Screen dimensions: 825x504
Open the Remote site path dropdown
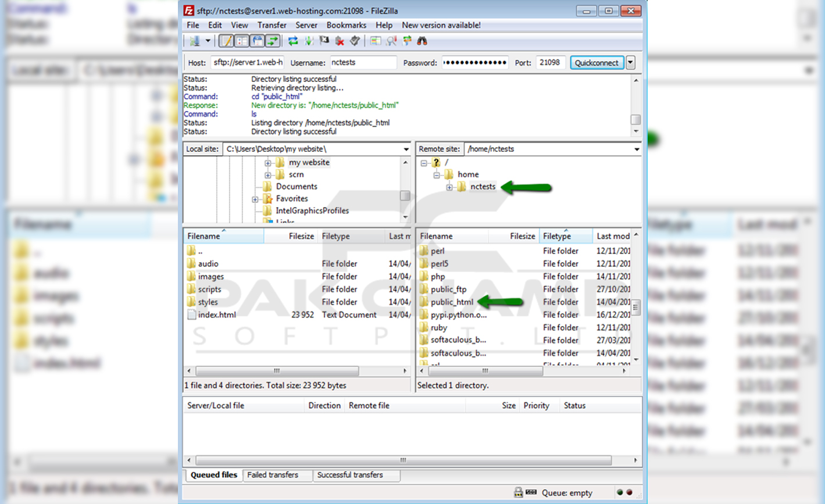tap(637, 149)
